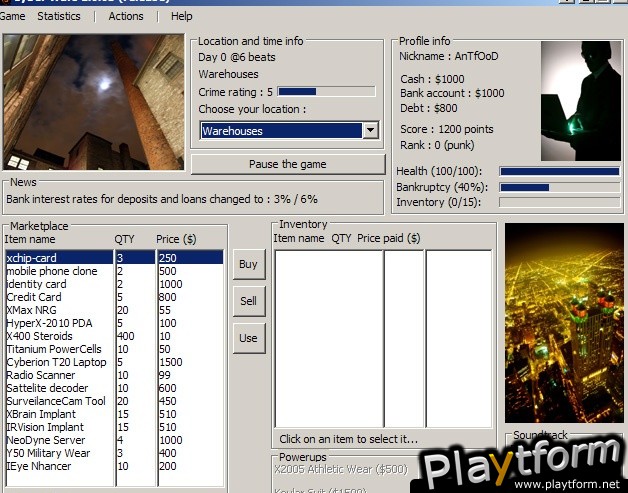The height and width of the screenshot is (493, 628).
Task: Click X2005 Athletic Wear ($500) powerup
Action: (341, 469)
